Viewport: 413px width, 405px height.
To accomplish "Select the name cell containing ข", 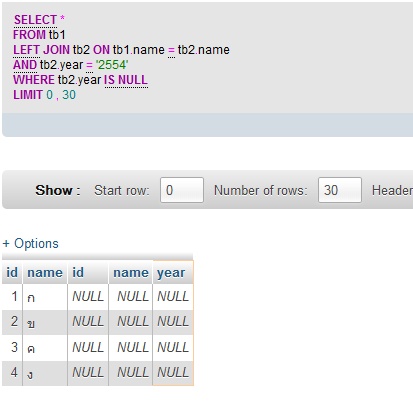I will tap(45, 322).
